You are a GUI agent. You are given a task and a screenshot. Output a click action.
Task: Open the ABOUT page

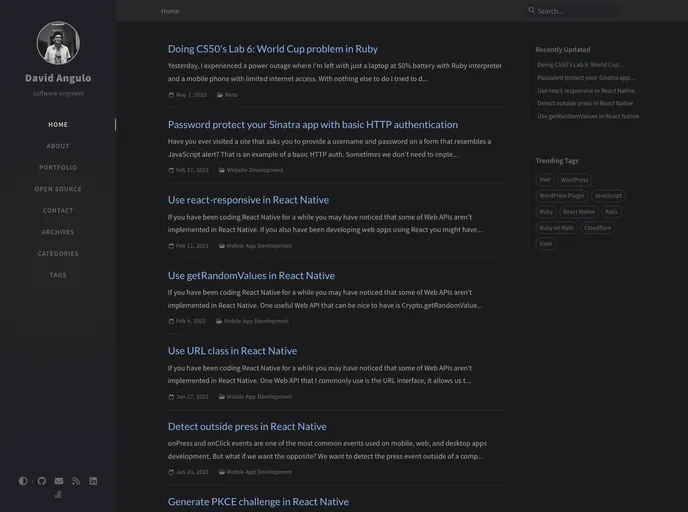58,146
